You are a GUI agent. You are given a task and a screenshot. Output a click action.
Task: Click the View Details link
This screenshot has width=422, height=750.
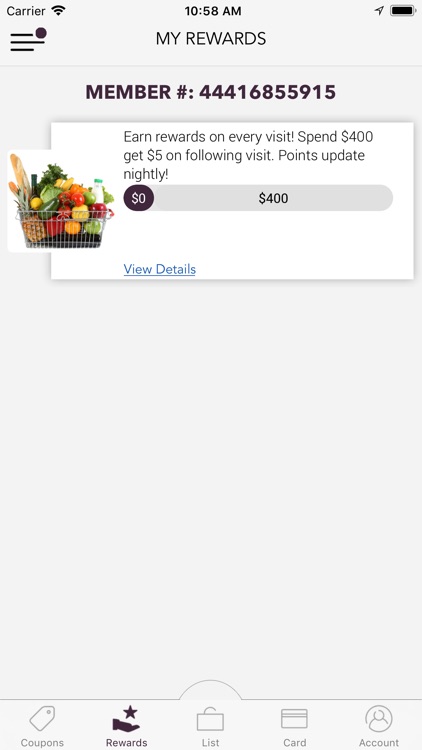(x=160, y=269)
